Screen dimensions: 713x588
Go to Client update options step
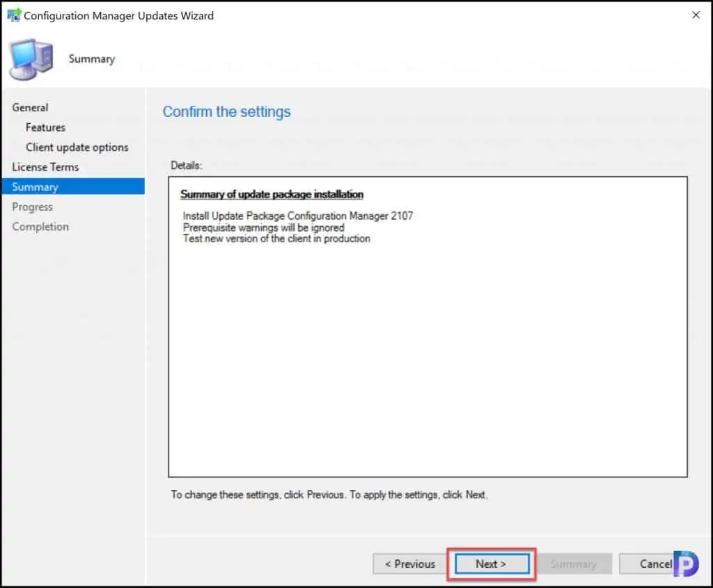click(77, 148)
